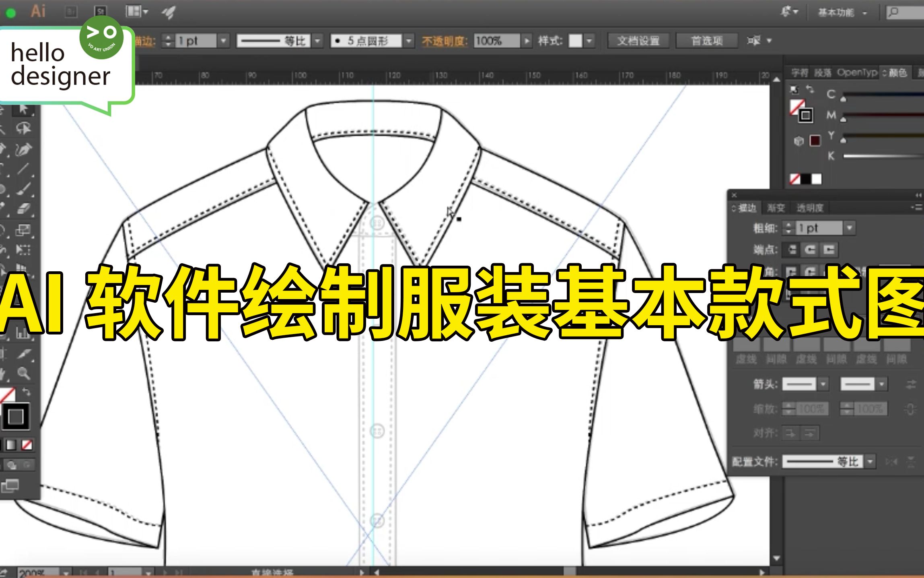Image resolution: width=924 pixels, height=578 pixels.
Task: Click the 文档设置 button
Action: tap(638, 41)
